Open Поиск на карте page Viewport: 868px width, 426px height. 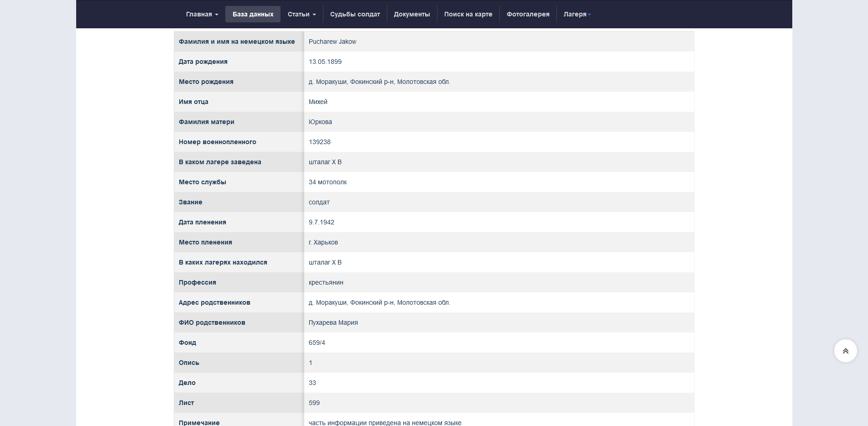coord(468,14)
